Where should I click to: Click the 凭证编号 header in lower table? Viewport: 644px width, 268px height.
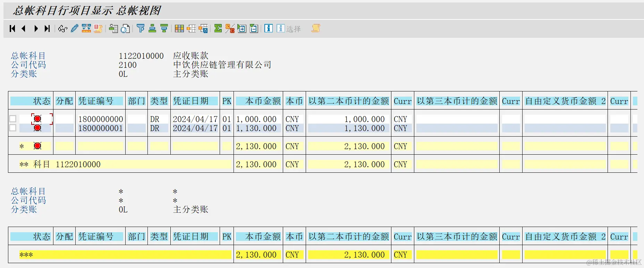[x=101, y=237]
